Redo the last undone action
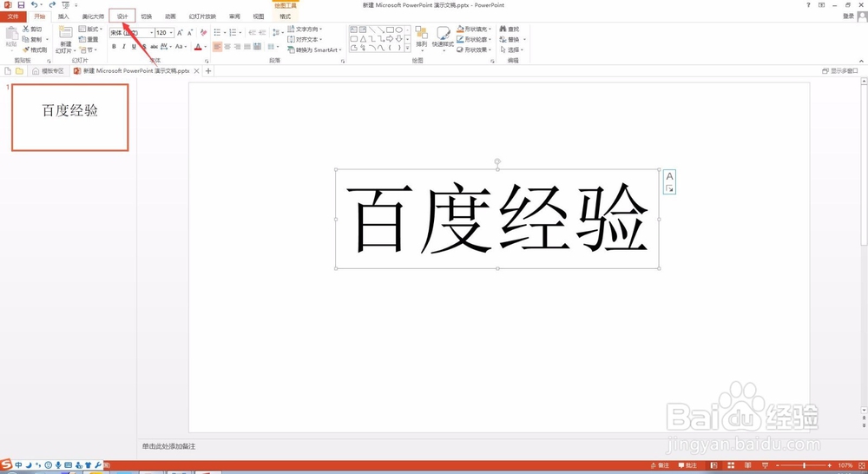Screen dimensions: 868x474 tap(52, 5)
